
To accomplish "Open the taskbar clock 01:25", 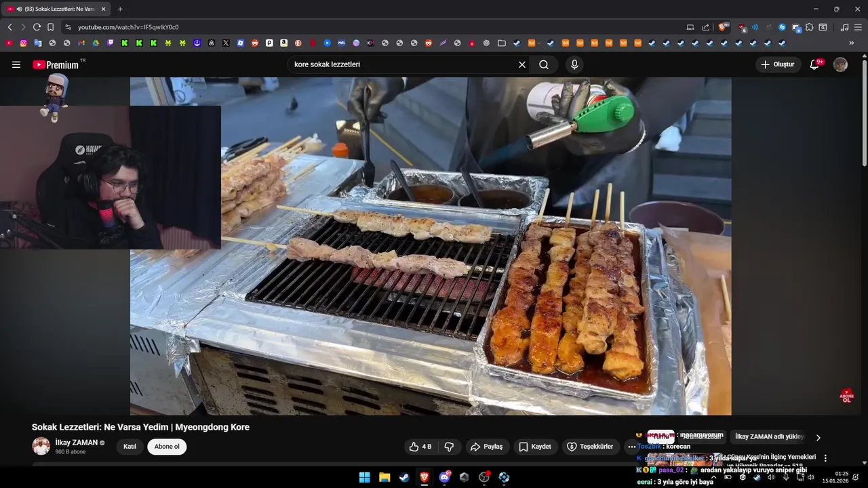I will (836, 477).
